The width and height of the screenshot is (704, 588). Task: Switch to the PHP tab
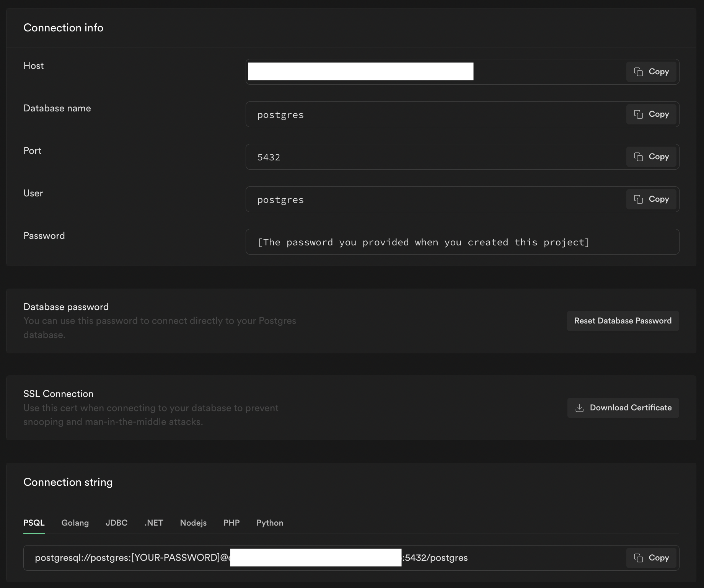coord(231,523)
